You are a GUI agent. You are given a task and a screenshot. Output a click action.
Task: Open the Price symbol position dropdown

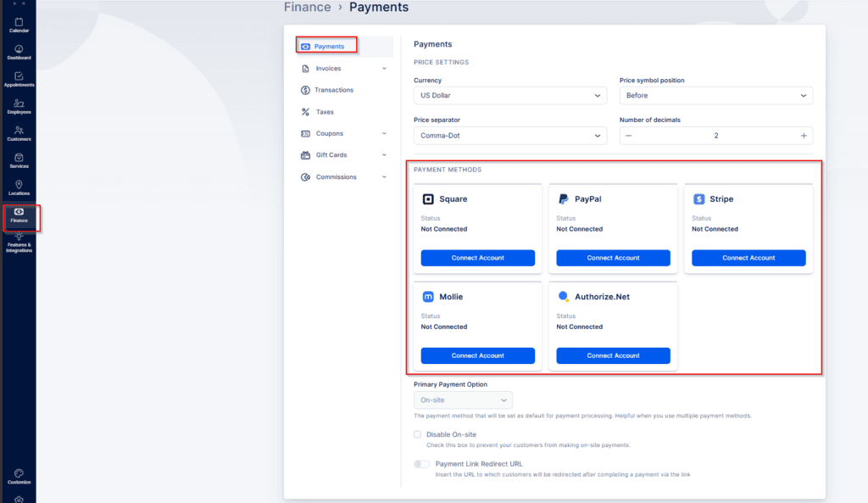tap(715, 95)
